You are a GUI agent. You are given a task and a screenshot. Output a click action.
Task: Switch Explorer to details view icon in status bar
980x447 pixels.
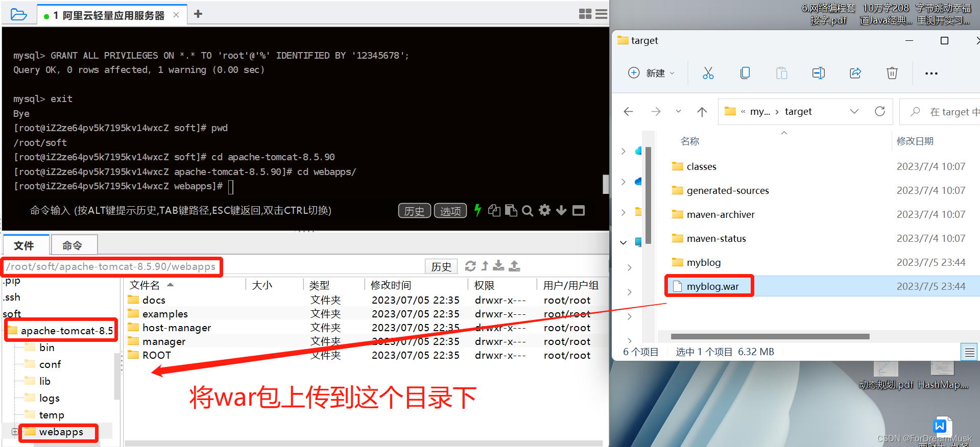(x=970, y=352)
